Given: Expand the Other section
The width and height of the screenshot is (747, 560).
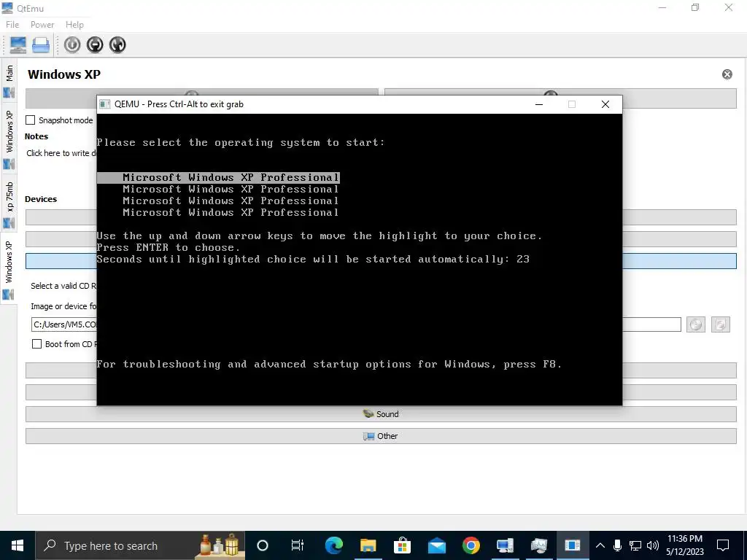Looking at the screenshot, I should [x=381, y=436].
